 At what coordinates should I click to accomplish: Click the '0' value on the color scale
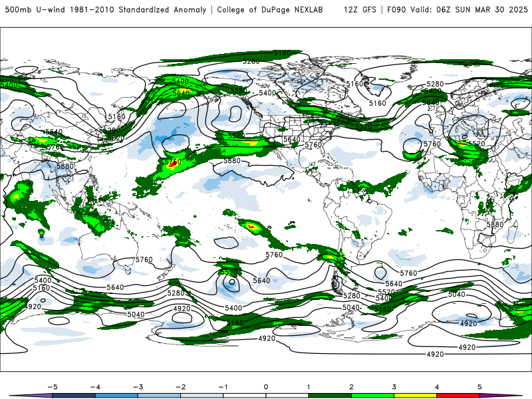point(265,387)
